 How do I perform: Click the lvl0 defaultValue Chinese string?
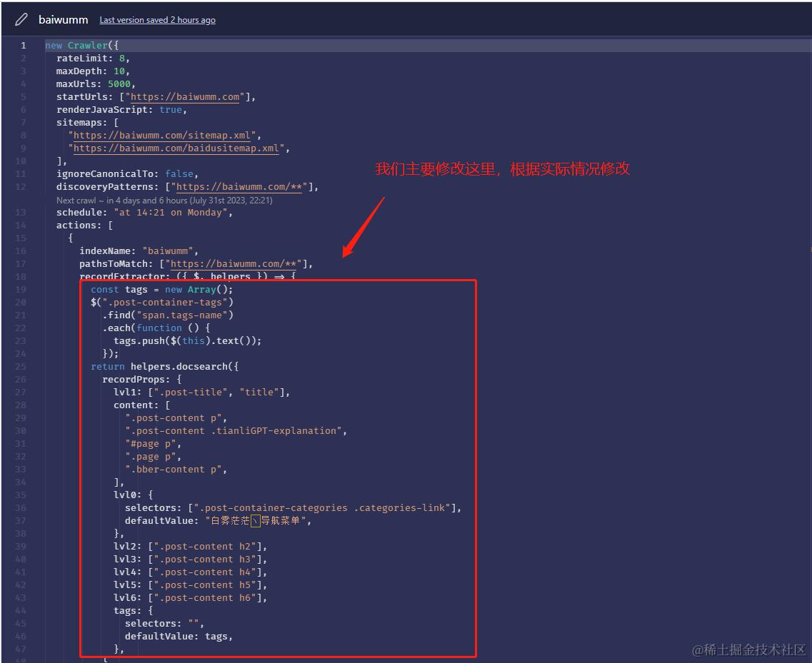256,521
